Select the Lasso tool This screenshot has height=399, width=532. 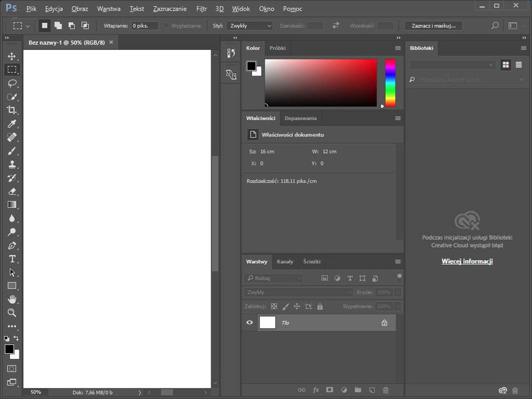11,83
